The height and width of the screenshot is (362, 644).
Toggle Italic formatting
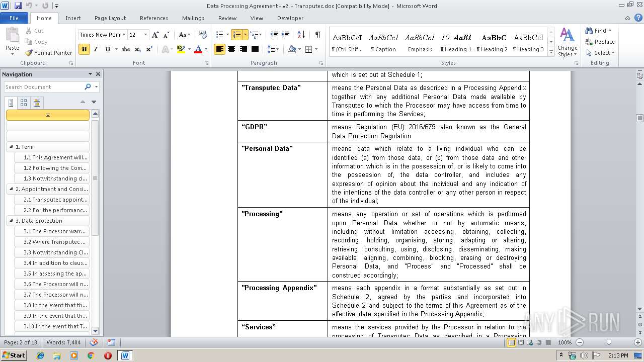point(96,49)
